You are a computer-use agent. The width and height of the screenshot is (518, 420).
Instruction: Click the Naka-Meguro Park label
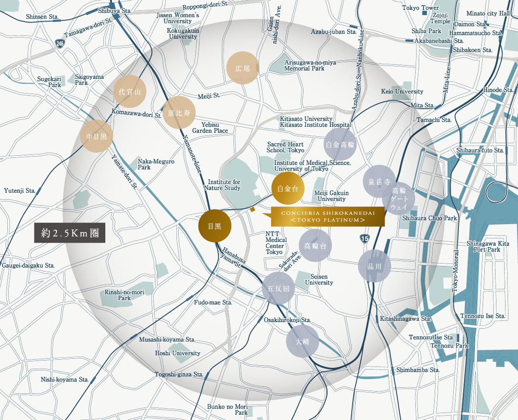pos(156,164)
